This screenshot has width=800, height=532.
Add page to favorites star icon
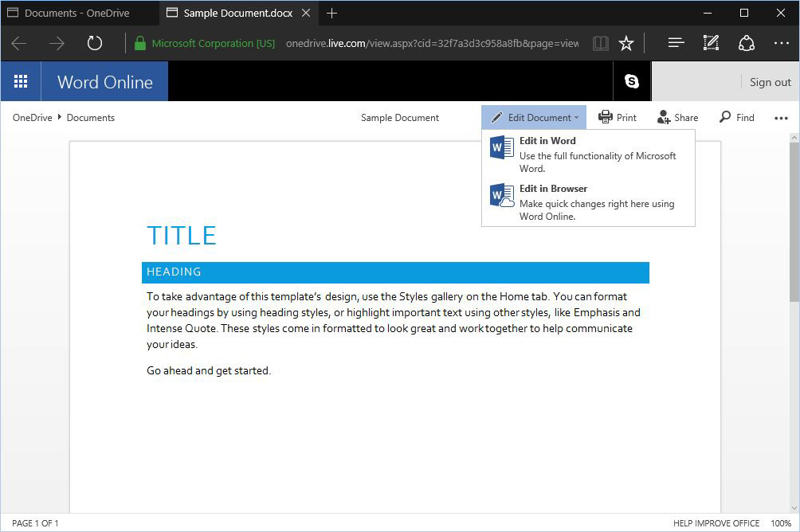[626, 43]
